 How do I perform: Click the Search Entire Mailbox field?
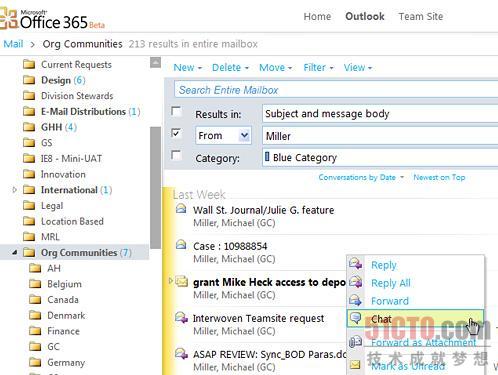pos(336,90)
